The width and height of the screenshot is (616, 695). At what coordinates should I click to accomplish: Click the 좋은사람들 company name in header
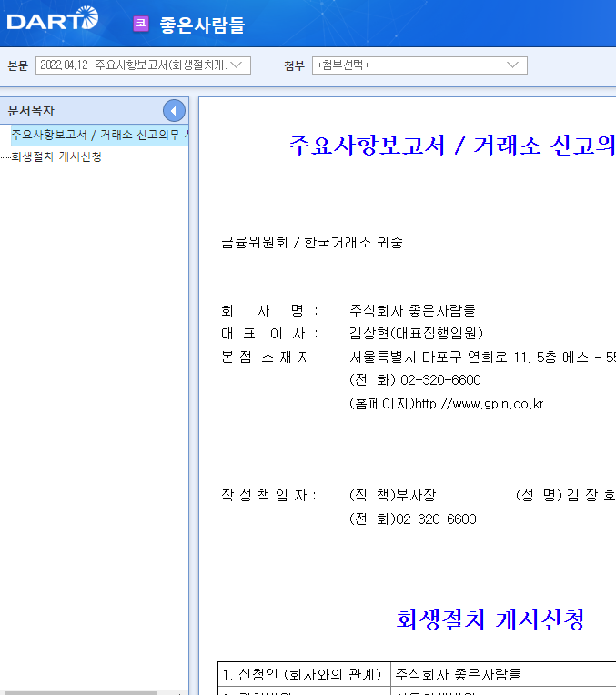202,25
